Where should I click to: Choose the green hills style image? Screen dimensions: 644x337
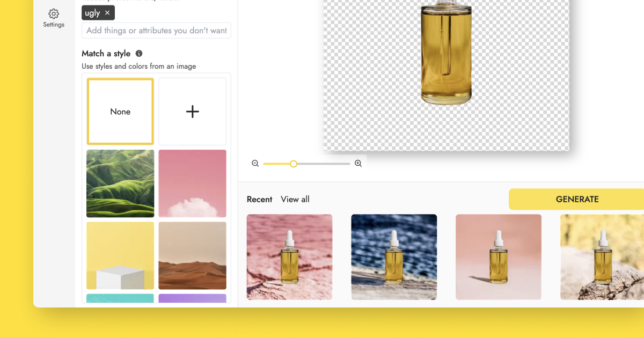tap(120, 184)
